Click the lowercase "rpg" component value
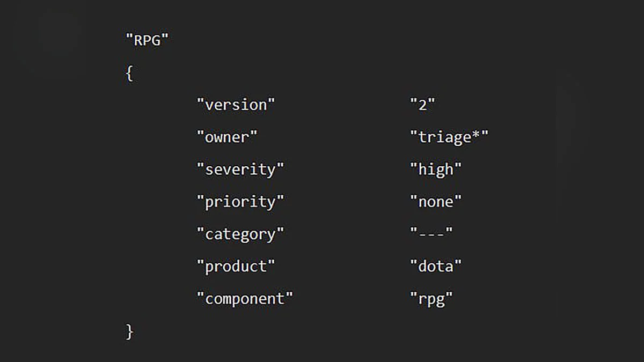The height and width of the screenshot is (362, 644). 431,299
